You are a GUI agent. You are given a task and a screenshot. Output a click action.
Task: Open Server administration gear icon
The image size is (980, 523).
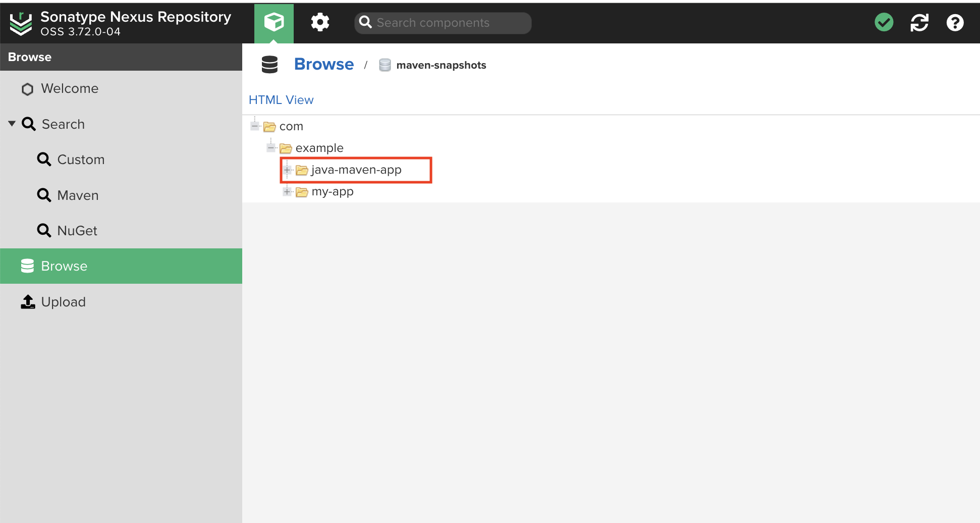[x=320, y=23]
